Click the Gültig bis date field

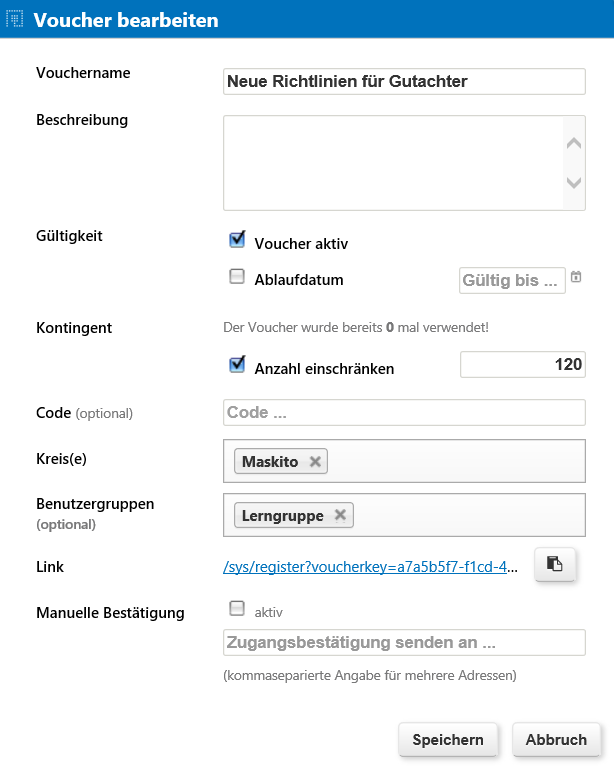click(x=512, y=281)
